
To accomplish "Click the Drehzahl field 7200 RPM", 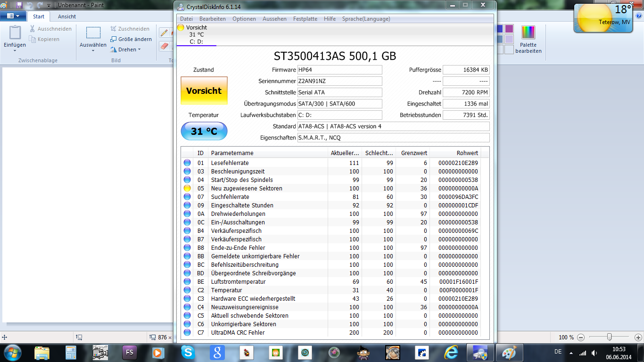I will pos(466,92).
